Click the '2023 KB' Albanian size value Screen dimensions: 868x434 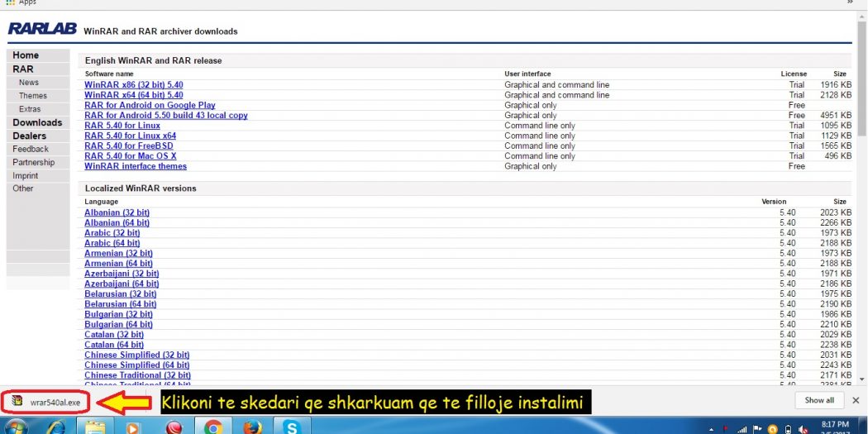[836, 212]
